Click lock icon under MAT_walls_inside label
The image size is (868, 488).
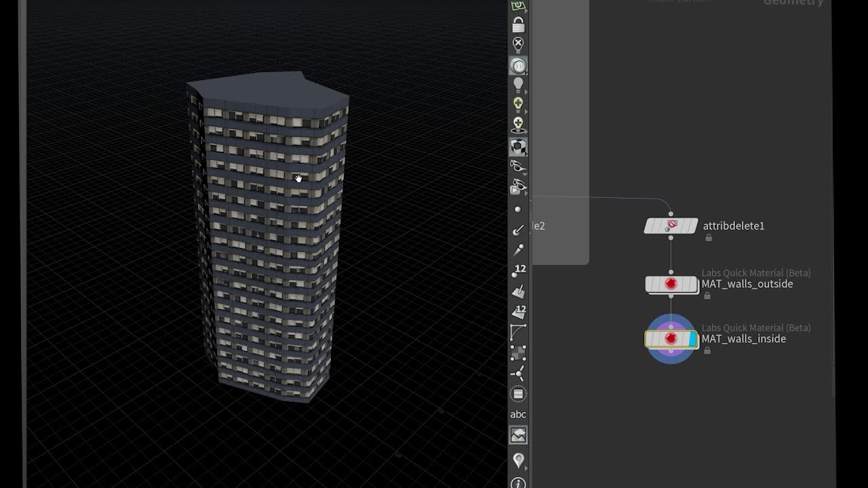(x=707, y=350)
